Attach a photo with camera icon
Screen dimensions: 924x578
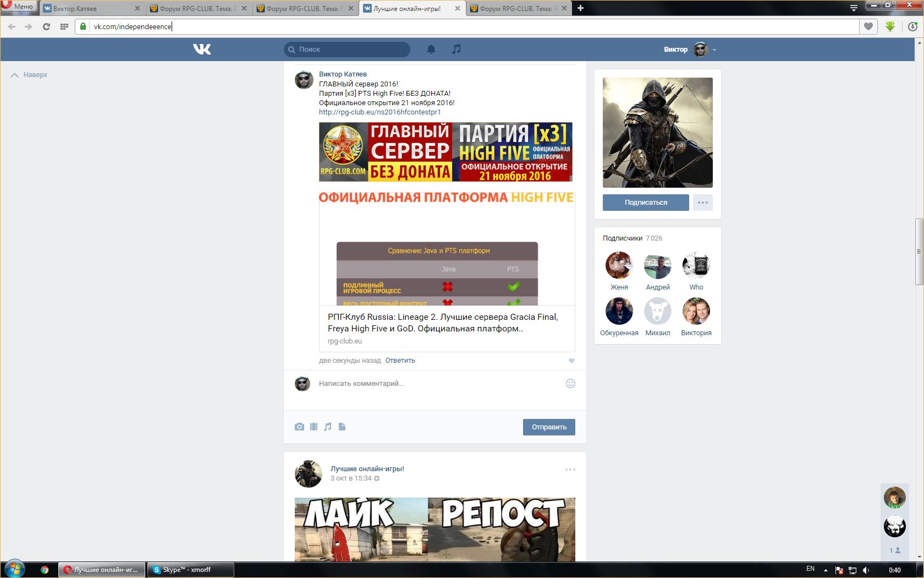click(299, 427)
